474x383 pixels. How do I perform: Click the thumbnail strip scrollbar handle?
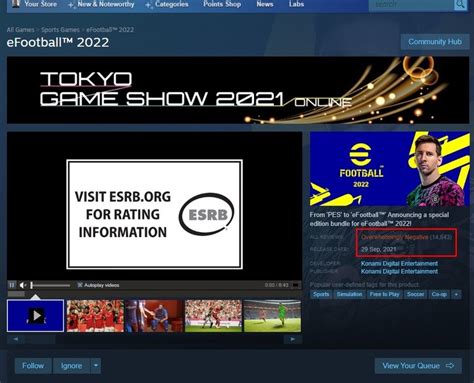click(41, 339)
